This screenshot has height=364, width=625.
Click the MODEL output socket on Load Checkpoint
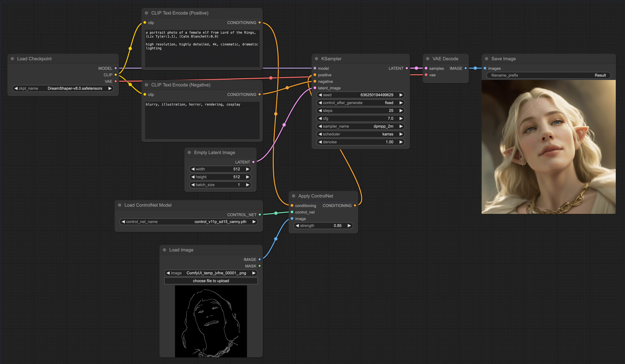pos(116,68)
